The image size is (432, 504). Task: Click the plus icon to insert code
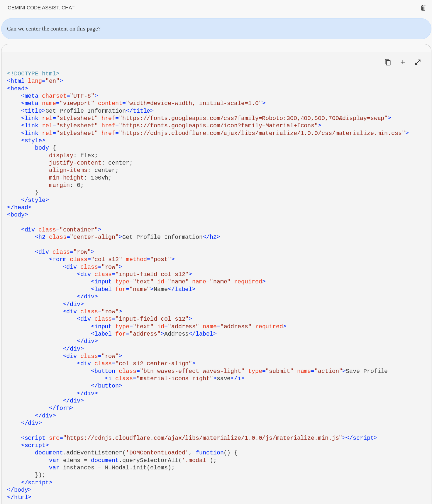coord(403,62)
